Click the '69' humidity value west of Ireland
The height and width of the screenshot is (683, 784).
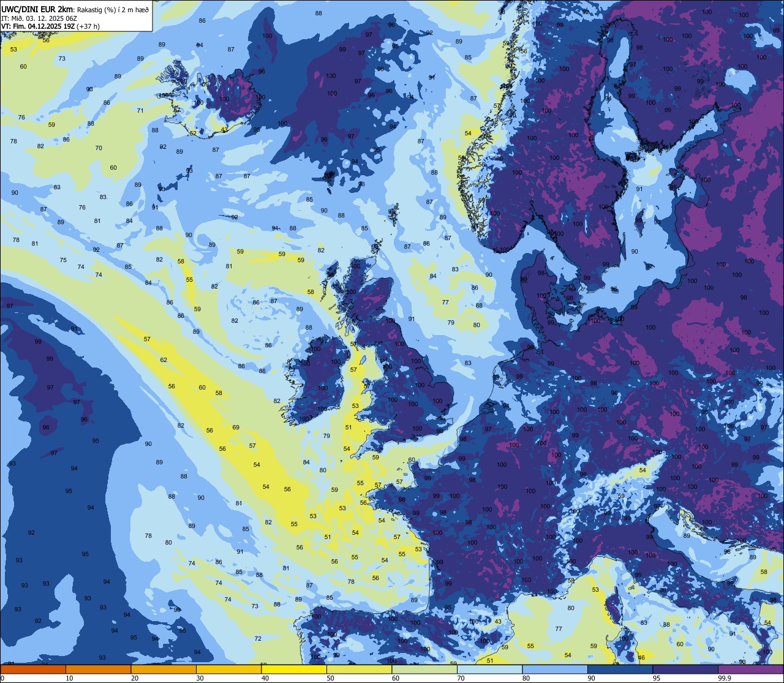pos(236,427)
